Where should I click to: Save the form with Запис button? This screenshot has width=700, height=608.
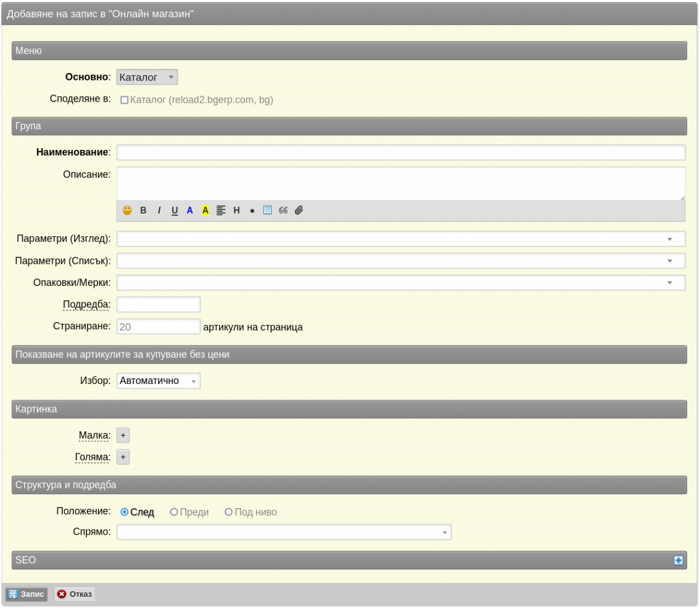tap(26, 594)
